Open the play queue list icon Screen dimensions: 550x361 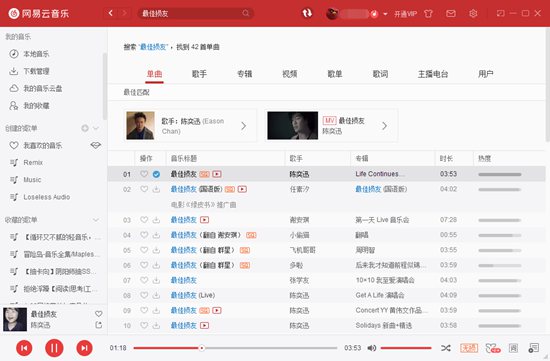pos(533,348)
